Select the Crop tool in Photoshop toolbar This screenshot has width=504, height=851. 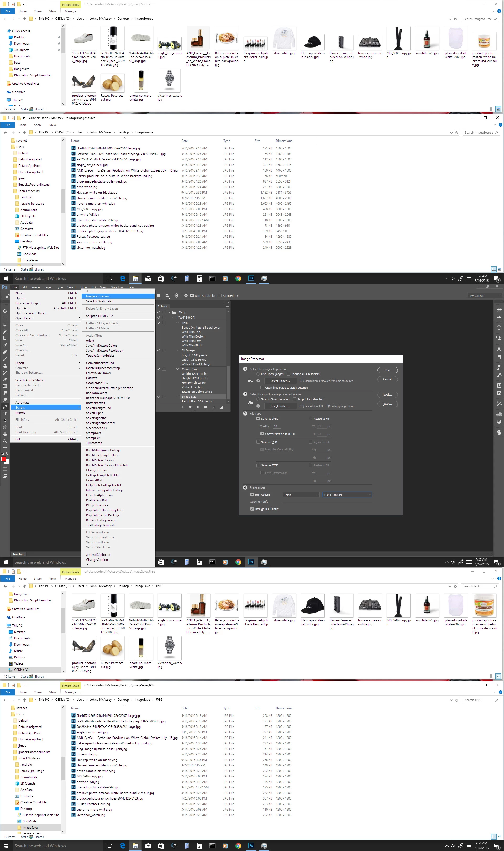coord(5,338)
